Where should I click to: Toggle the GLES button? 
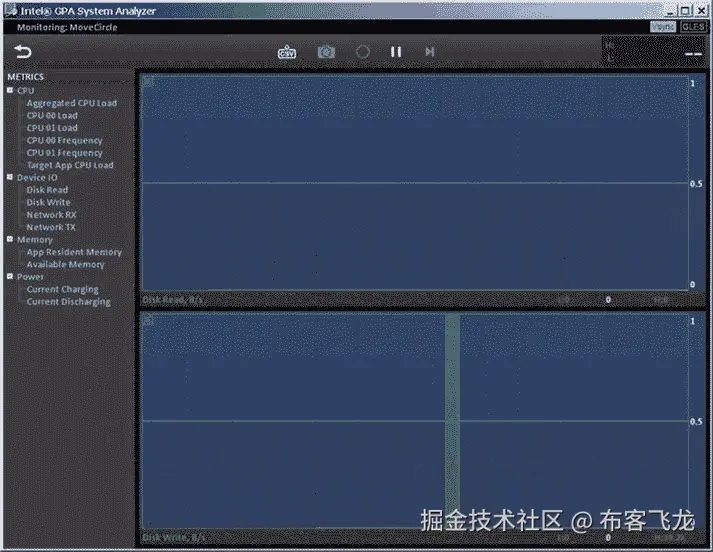click(x=693, y=27)
